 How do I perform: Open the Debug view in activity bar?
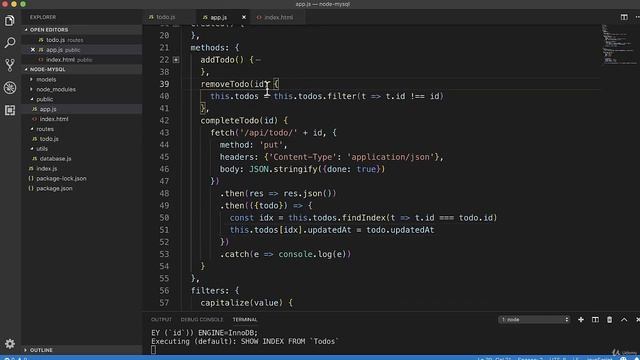(x=10, y=87)
